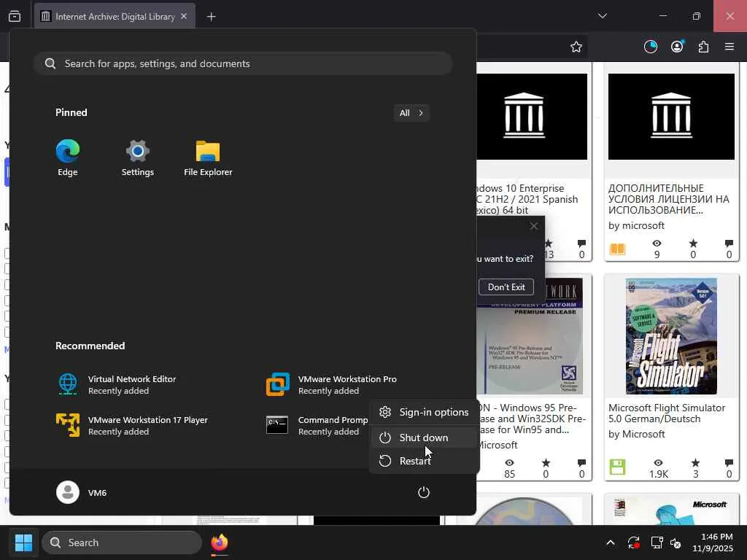The width and height of the screenshot is (747, 560).
Task: Open the ДОПОЛНИТЕЛЬНЫЕ УСЛОВИЯ ЛИЦЕНЗИИ title
Action: (669, 199)
